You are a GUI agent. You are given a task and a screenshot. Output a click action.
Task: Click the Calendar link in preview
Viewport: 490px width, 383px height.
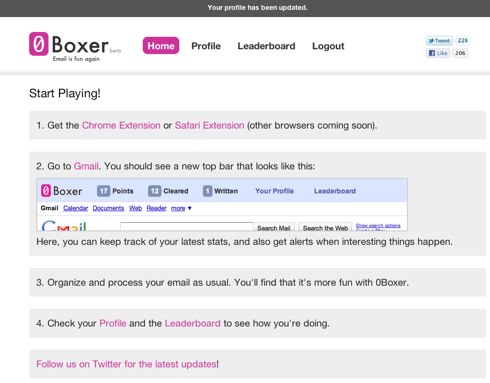pyautogui.click(x=75, y=208)
